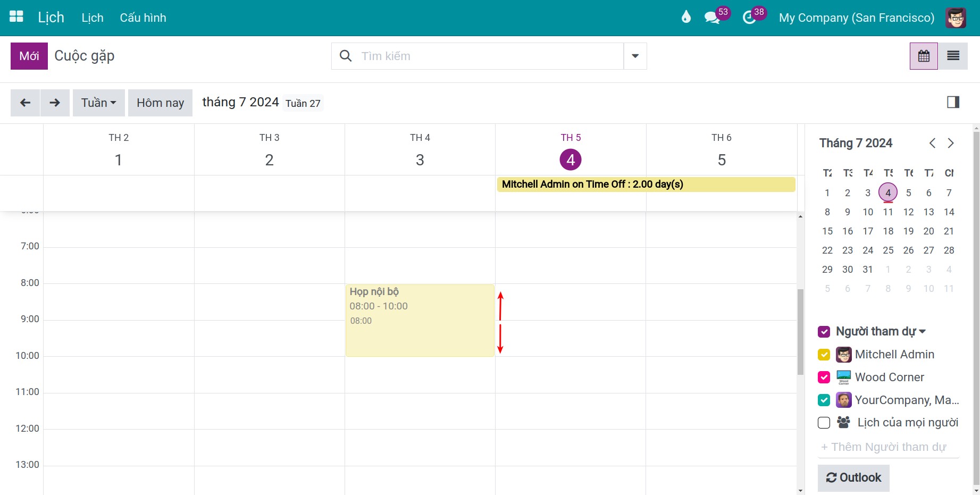Focus the Thêm Người tham dự field

tap(888, 447)
